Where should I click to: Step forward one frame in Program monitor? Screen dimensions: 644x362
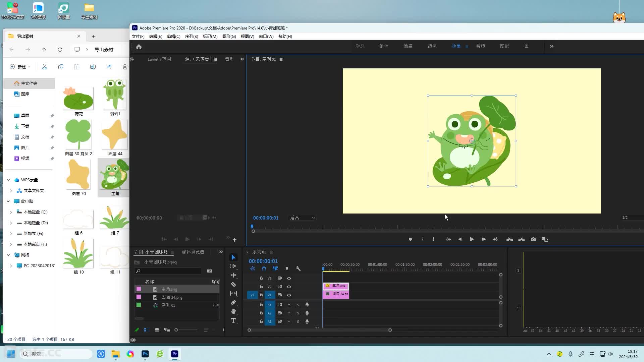coord(484,239)
